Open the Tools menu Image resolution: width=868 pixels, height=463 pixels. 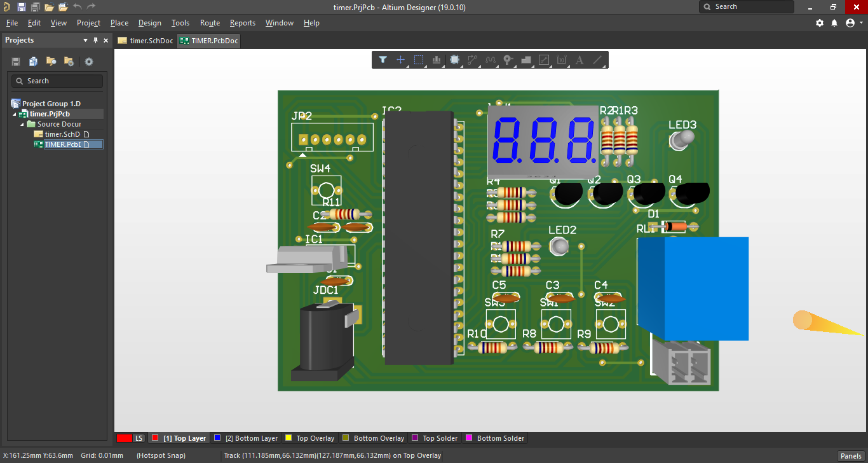(180, 23)
